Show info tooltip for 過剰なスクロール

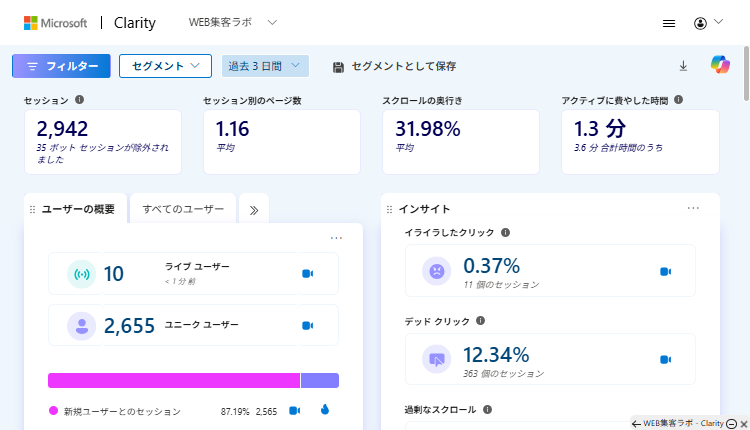point(487,410)
